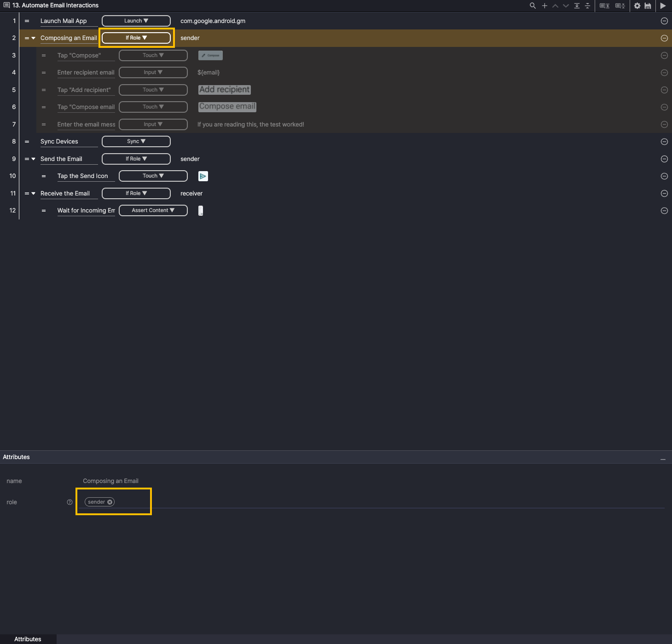Collapse the Composing an Email group
The image size is (672, 644).
click(33, 38)
